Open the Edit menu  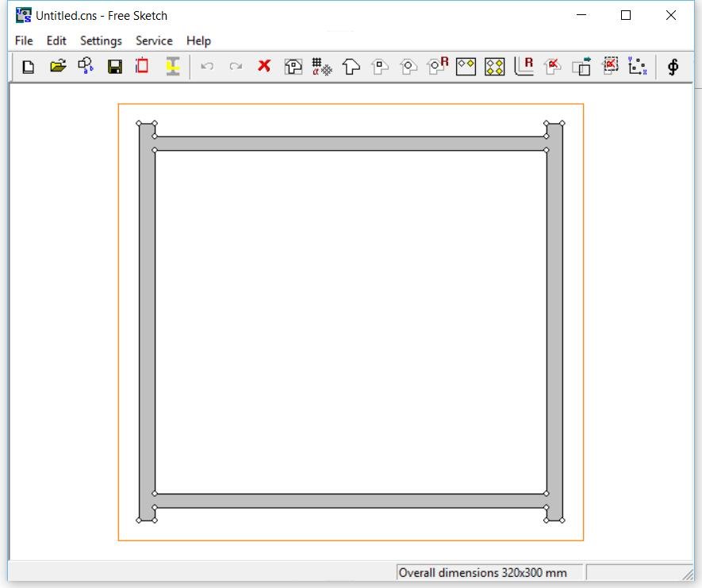[x=56, y=40]
